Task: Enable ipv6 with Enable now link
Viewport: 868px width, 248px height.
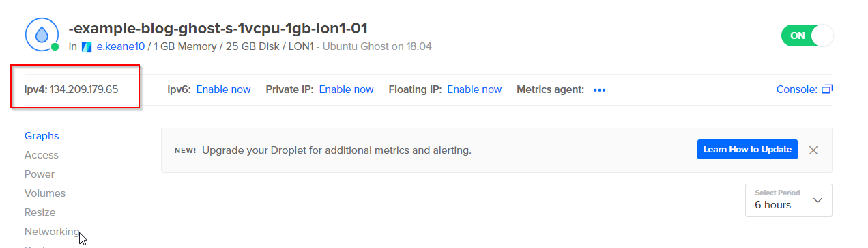Action: [224, 89]
